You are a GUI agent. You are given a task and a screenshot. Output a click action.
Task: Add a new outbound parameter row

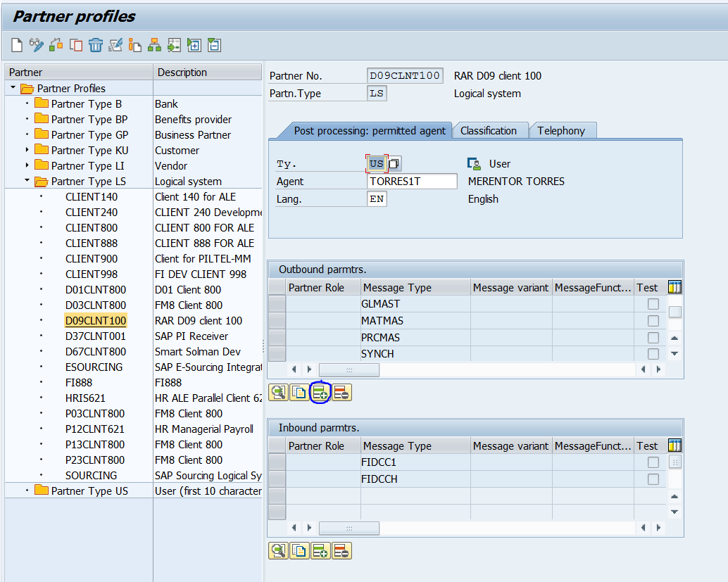point(320,392)
